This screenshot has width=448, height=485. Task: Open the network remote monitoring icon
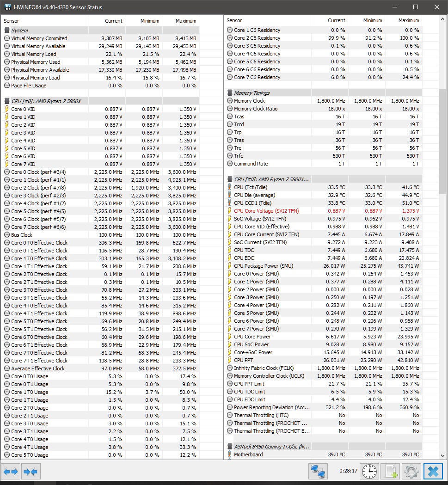tap(318, 472)
